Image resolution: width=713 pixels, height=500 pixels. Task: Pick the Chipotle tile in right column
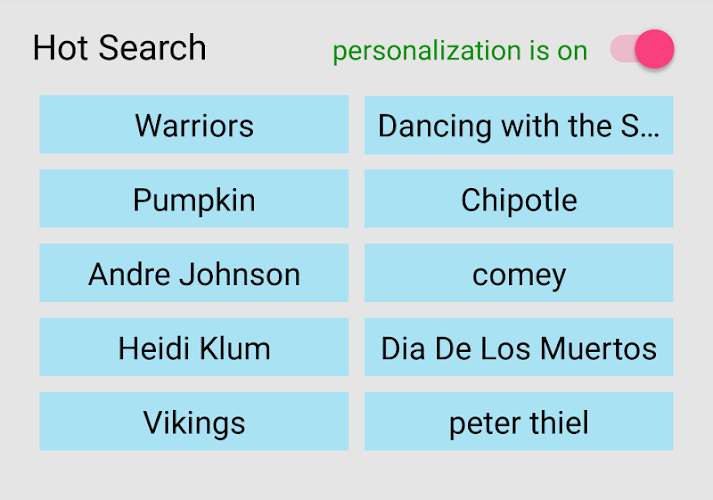pyautogui.click(x=518, y=199)
